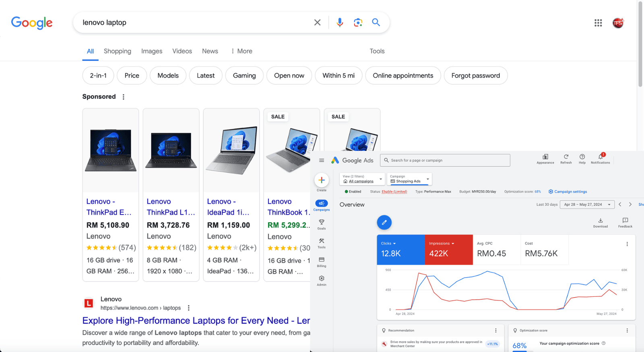
Task: Click the Create plus button in Google Ads
Action: pos(321,180)
